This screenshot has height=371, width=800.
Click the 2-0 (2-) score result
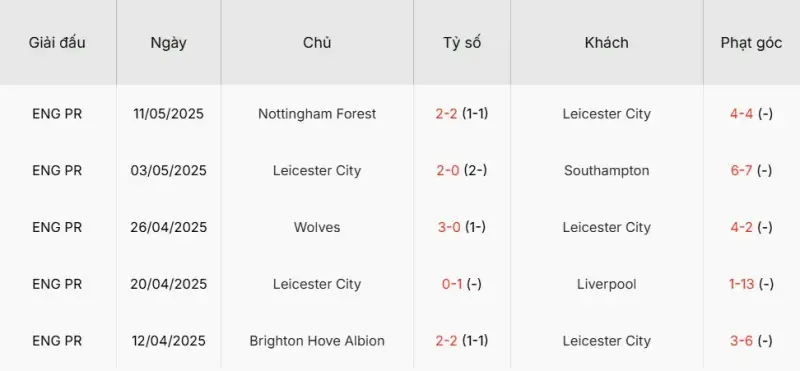(462, 170)
